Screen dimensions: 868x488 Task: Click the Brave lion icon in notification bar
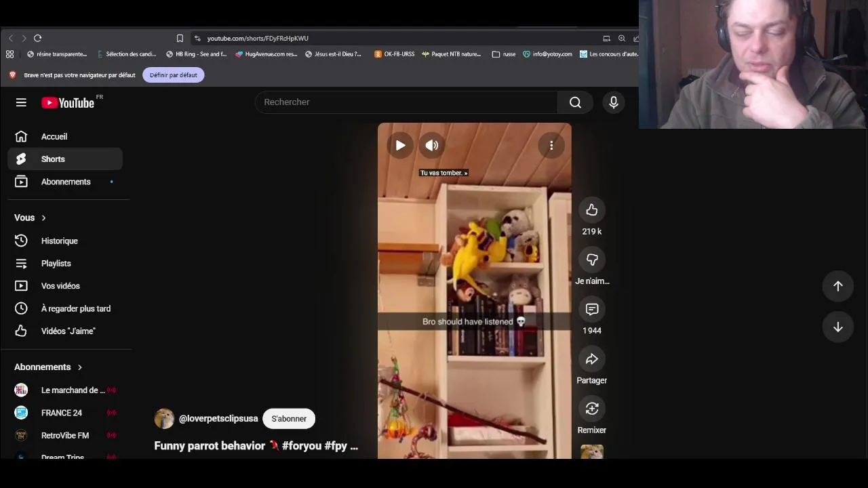click(x=12, y=75)
